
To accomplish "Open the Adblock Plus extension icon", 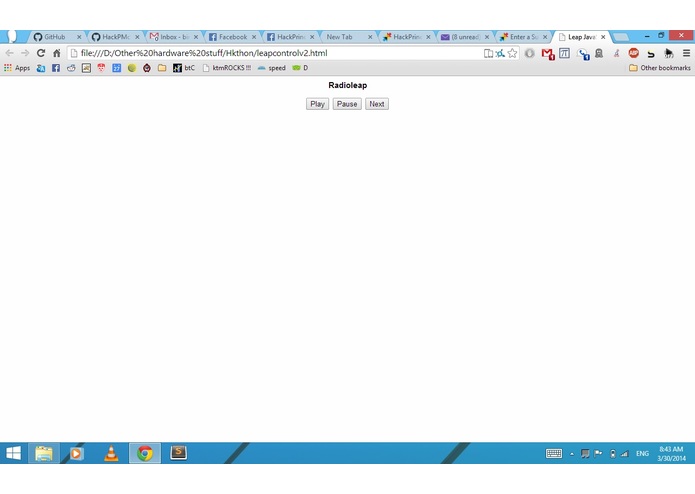I will coord(633,53).
